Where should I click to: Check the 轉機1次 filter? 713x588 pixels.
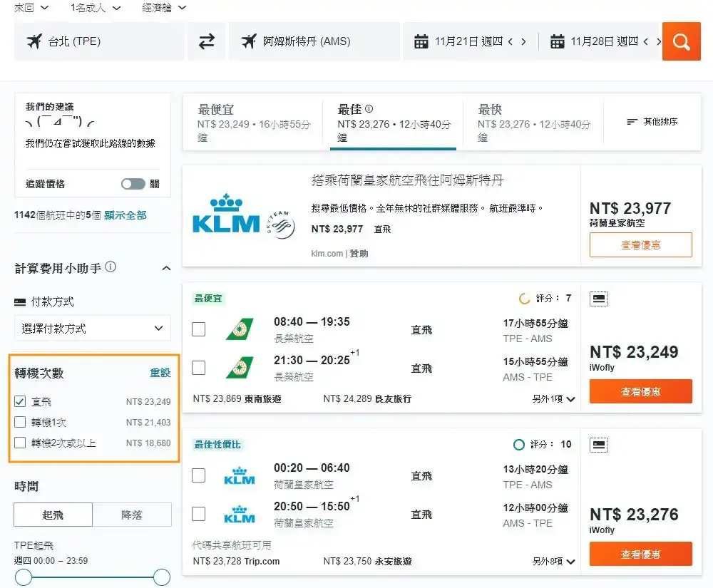(x=20, y=422)
